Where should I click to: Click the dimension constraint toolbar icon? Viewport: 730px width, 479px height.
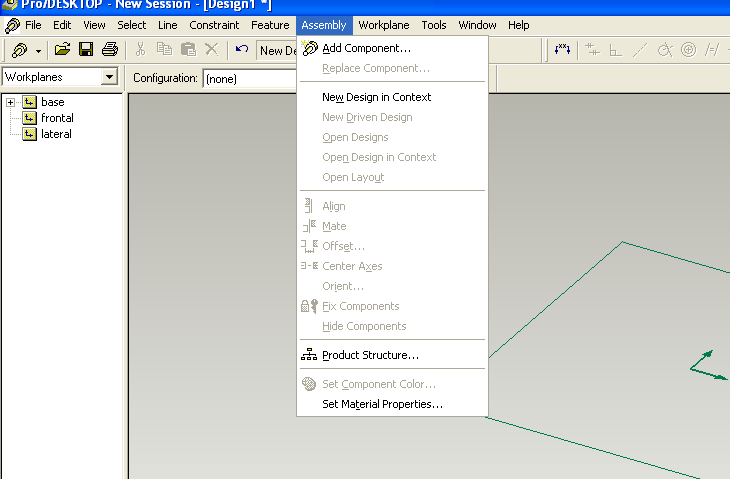coord(562,49)
